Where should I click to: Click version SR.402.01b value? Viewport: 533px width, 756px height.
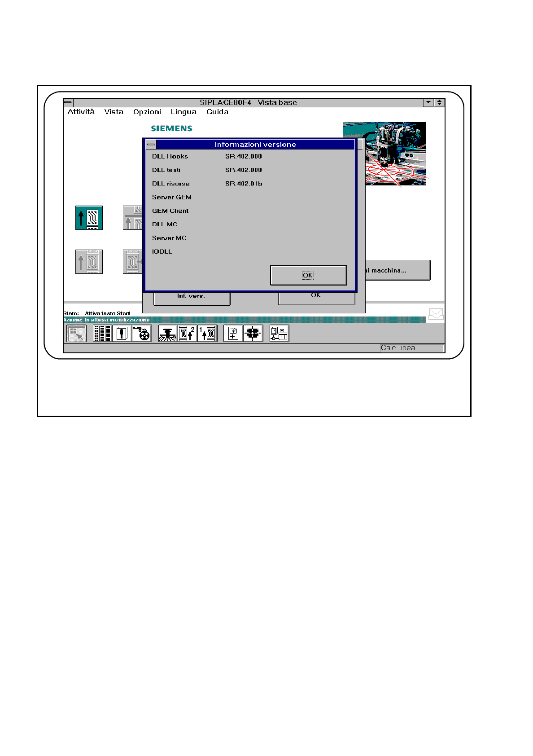(x=244, y=184)
